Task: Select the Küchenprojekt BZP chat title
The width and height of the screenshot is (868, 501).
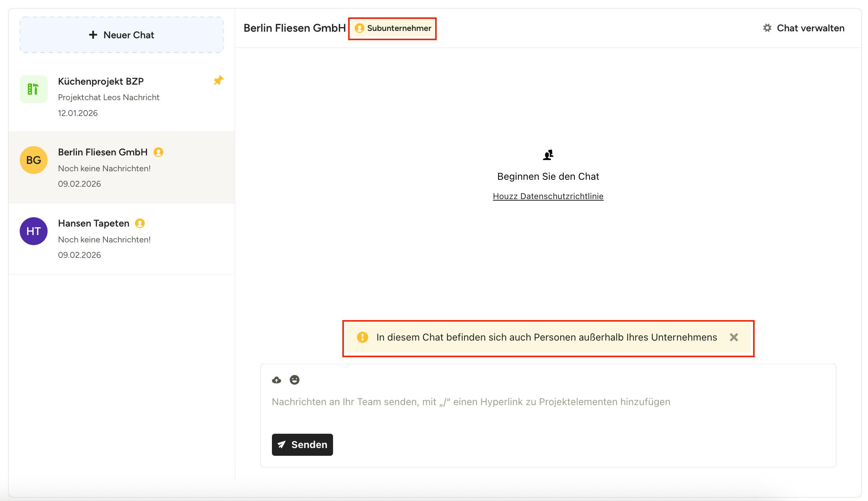Action: click(x=101, y=81)
